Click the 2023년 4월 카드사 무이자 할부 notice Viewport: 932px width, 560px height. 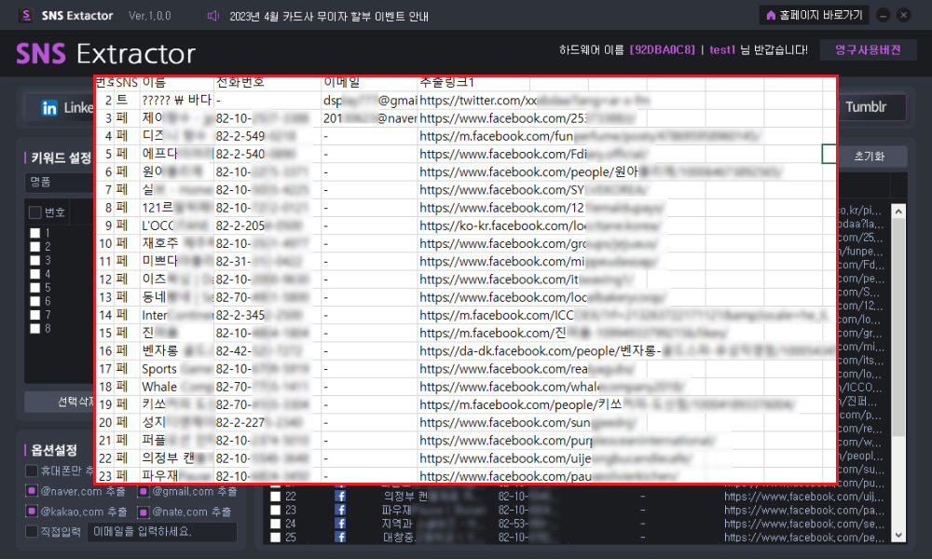click(329, 16)
